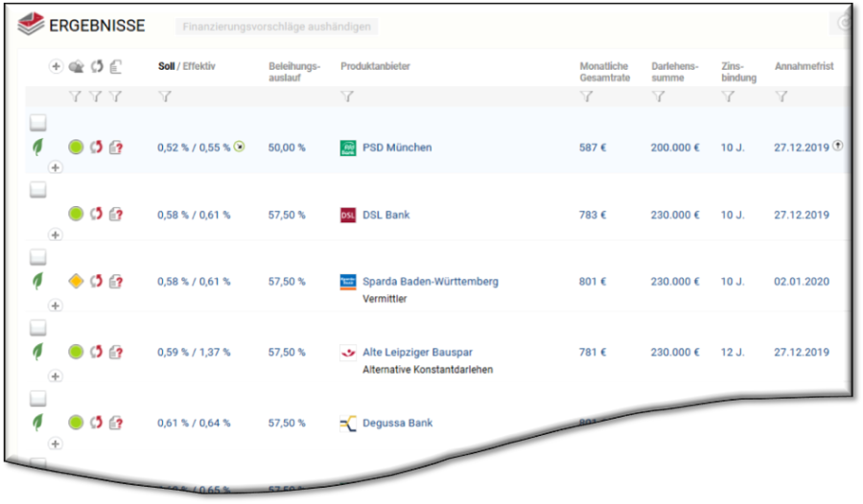Click the green status circle for Alte Leipziger Bauspar
Screen dimensions: 863x504
click(x=76, y=353)
